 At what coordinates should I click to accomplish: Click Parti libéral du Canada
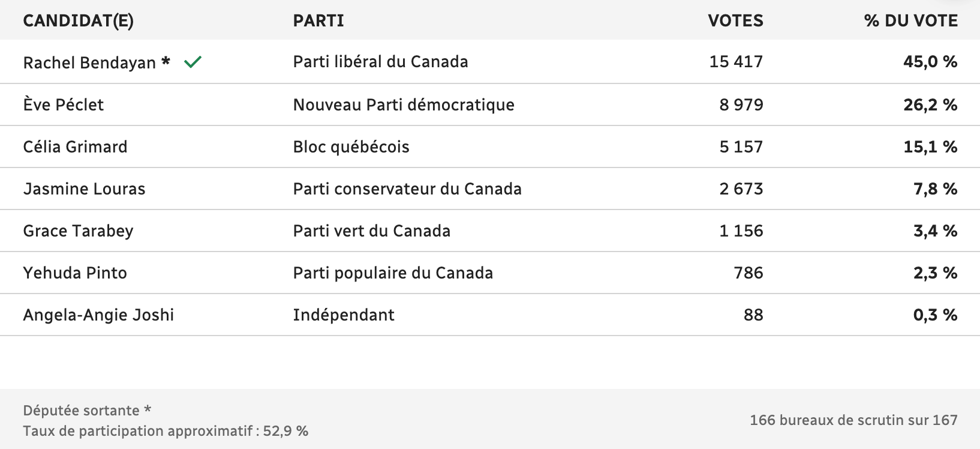(380, 62)
